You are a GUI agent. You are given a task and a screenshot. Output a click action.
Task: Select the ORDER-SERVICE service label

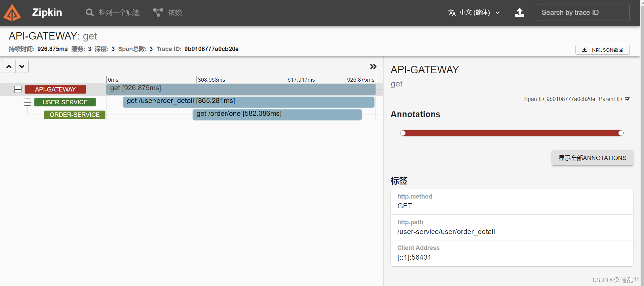point(75,115)
